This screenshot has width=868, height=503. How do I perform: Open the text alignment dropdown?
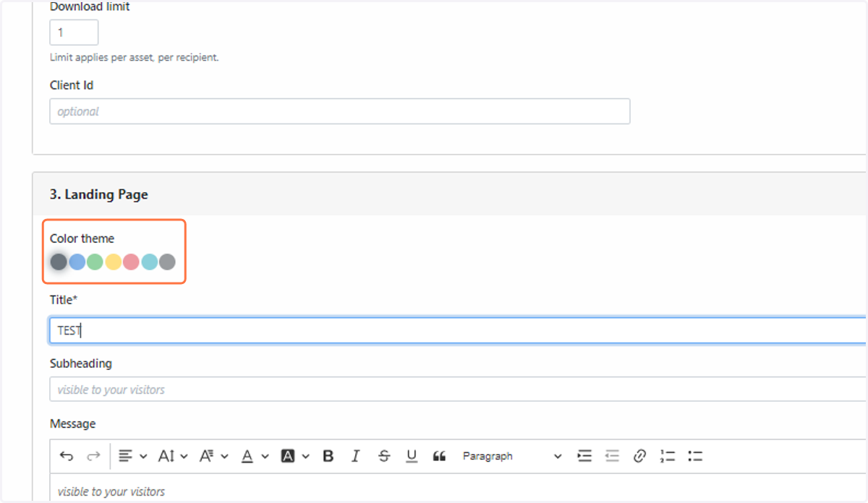[132, 456]
